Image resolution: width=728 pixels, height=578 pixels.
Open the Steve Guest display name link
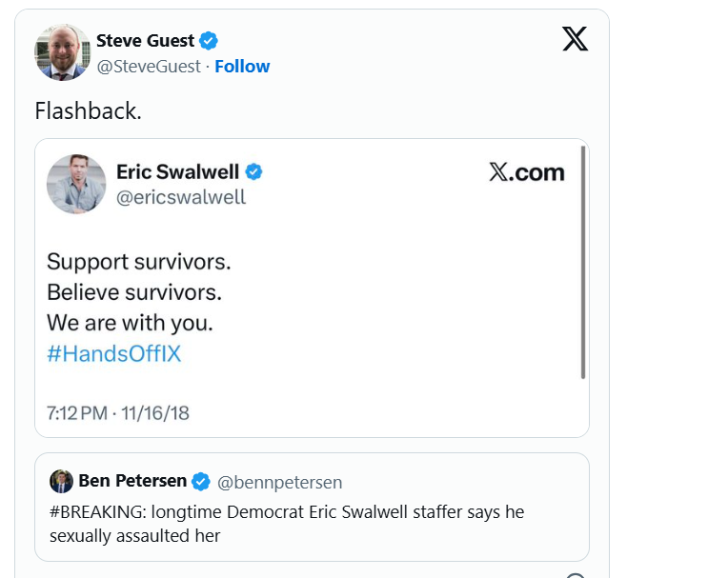pyautogui.click(x=145, y=41)
